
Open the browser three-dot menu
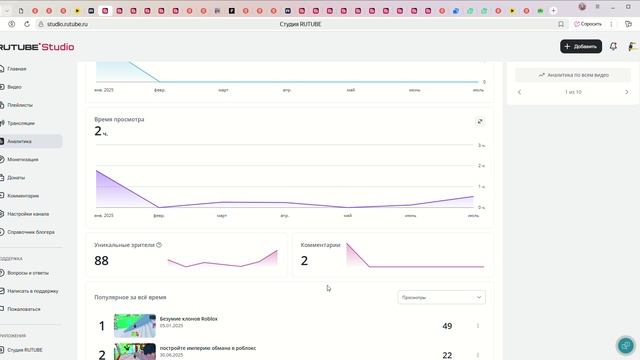(x=611, y=24)
